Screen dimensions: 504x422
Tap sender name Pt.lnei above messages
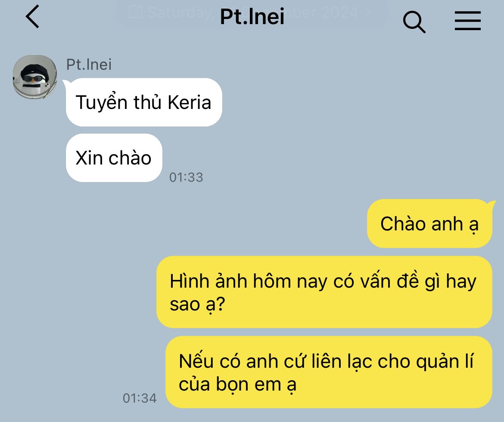[89, 64]
